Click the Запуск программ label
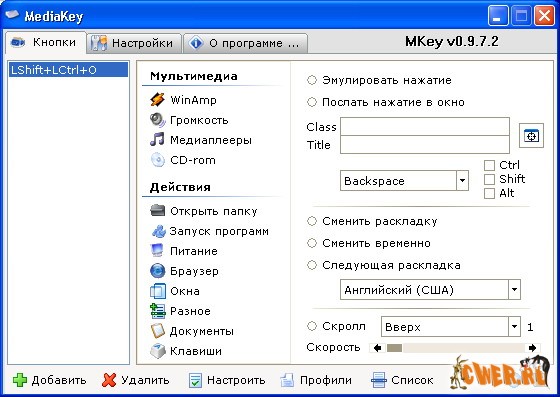 (219, 231)
